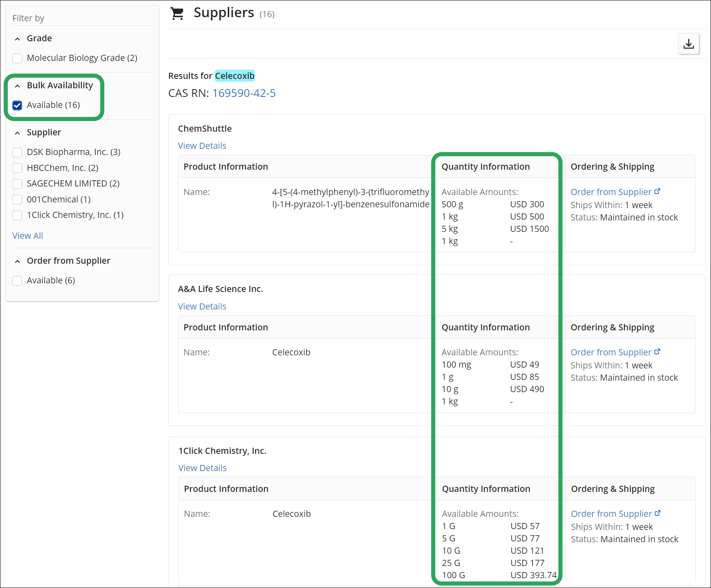Click the Filter by label
The width and height of the screenshot is (711, 588).
tap(28, 18)
